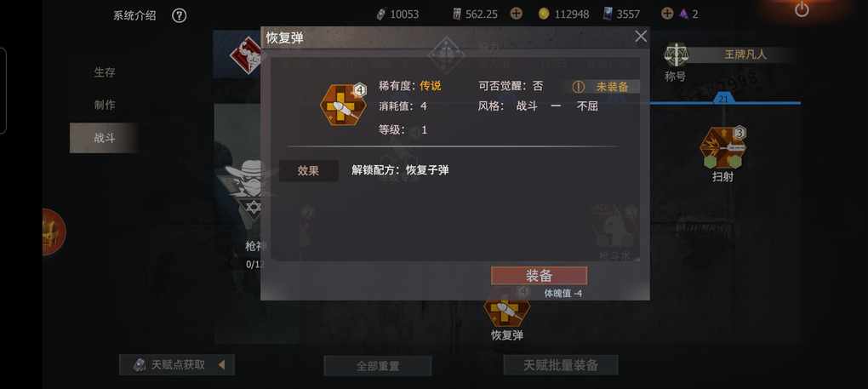Click the 恢复弹 hexagon icon in dialog
Screen dimensions: 868x389
pyautogui.click(x=343, y=106)
